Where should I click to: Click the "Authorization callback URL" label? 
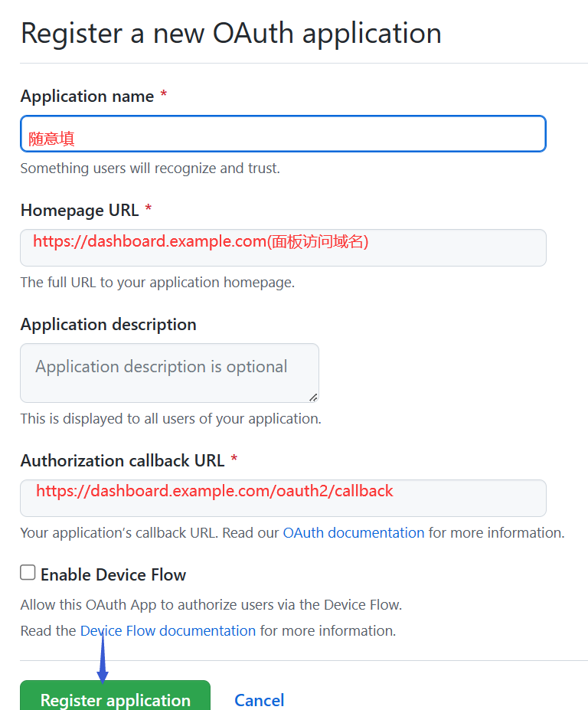(x=122, y=460)
